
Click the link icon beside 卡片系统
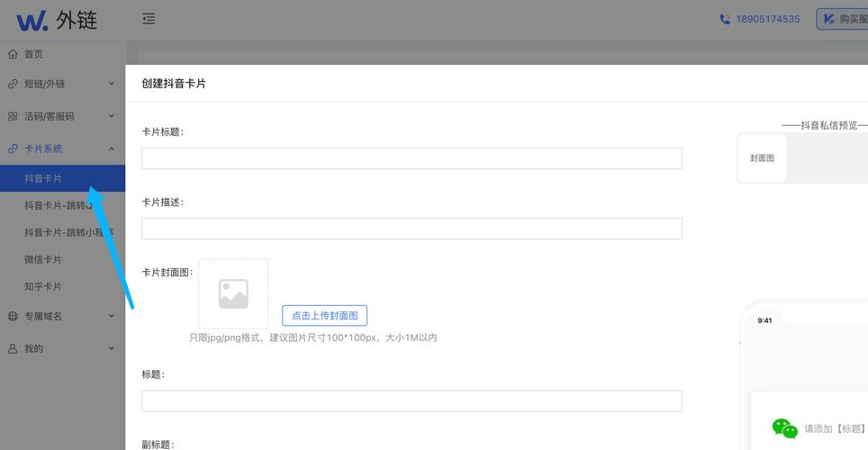[13, 148]
